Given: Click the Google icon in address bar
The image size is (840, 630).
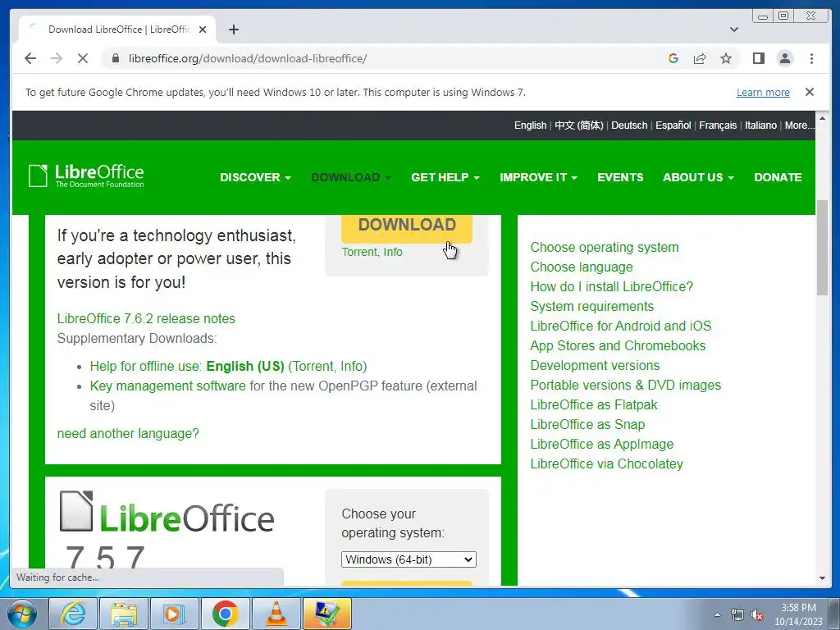Looking at the screenshot, I should pos(673,58).
